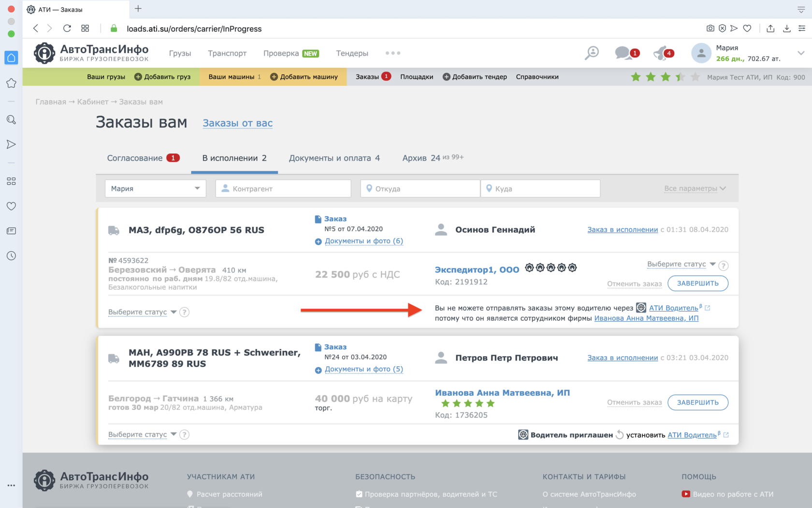Viewport: 812px width, 508px height.
Task: Open the sidebar send arrow icon
Action: (11, 144)
